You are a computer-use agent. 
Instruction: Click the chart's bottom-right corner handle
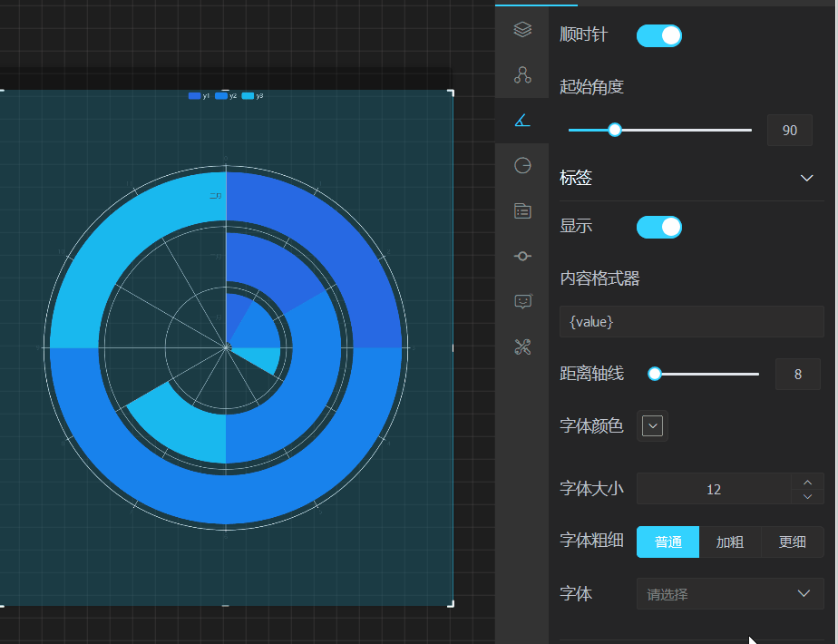click(x=451, y=604)
